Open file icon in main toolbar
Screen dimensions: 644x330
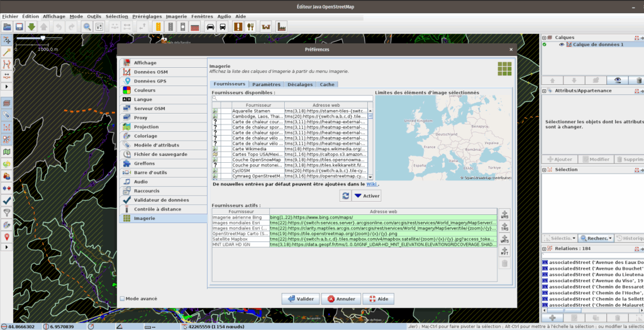[x=8, y=27]
